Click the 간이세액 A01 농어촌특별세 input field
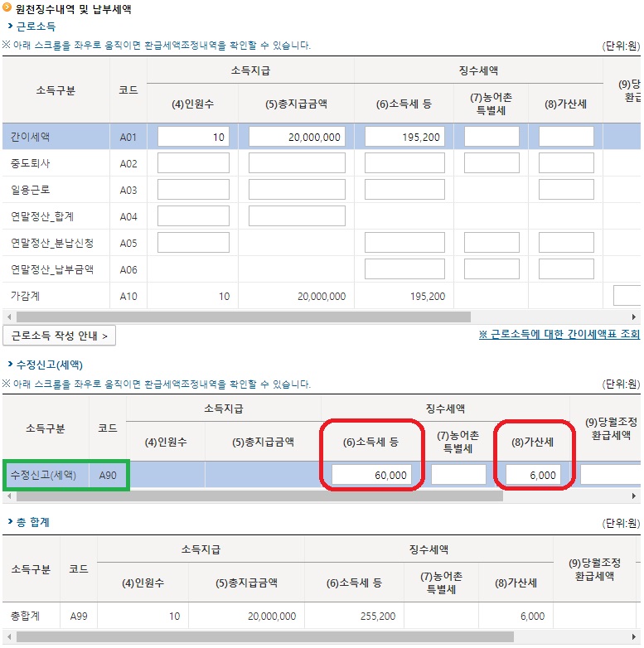The width and height of the screenshot is (644, 648). click(x=491, y=137)
